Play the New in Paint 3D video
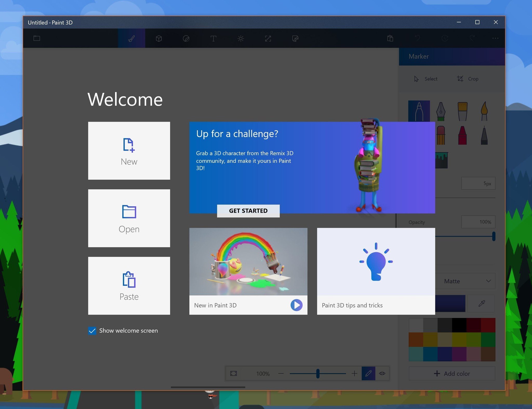The width and height of the screenshot is (532, 409). click(296, 305)
